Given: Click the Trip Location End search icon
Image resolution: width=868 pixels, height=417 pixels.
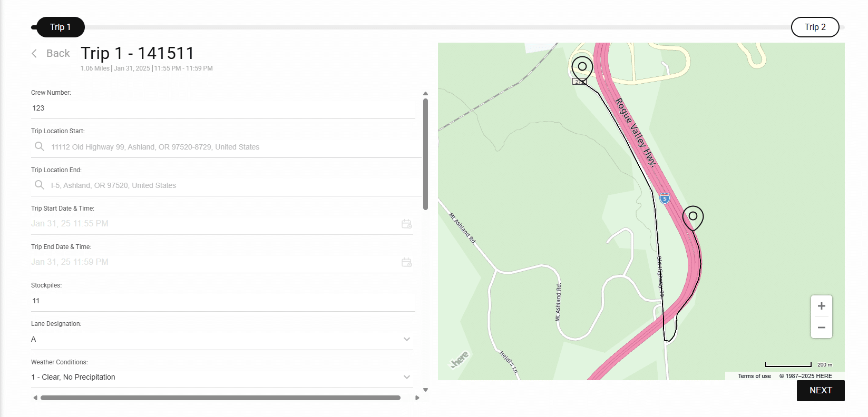Looking at the screenshot, I should [x=40, y=185].
